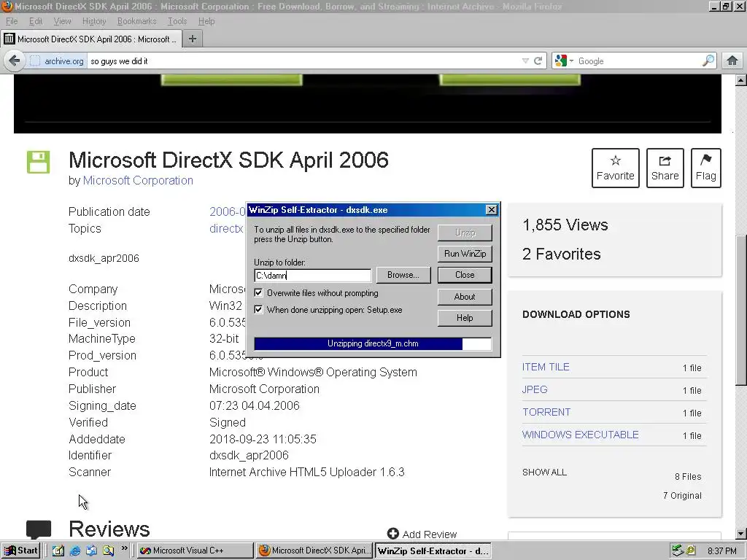The width and height of the screenshot is (747, 560).
Task: Click the Outlook Express quick launch icon
Action: (x=91, y=551)
